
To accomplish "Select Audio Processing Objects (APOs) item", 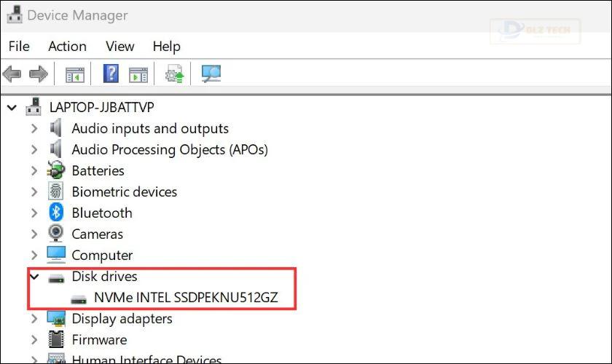I will point(170,150).
